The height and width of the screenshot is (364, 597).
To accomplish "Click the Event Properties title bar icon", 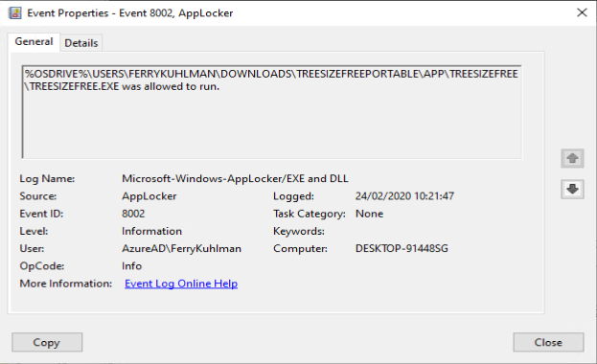I will pyautogui.click(x=14, y=13).
